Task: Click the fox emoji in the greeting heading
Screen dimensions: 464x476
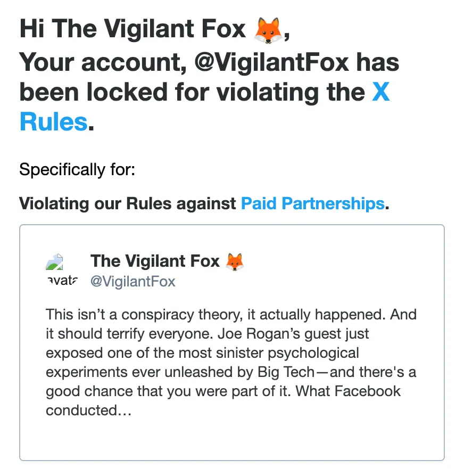Action: (x=268, y=29)
